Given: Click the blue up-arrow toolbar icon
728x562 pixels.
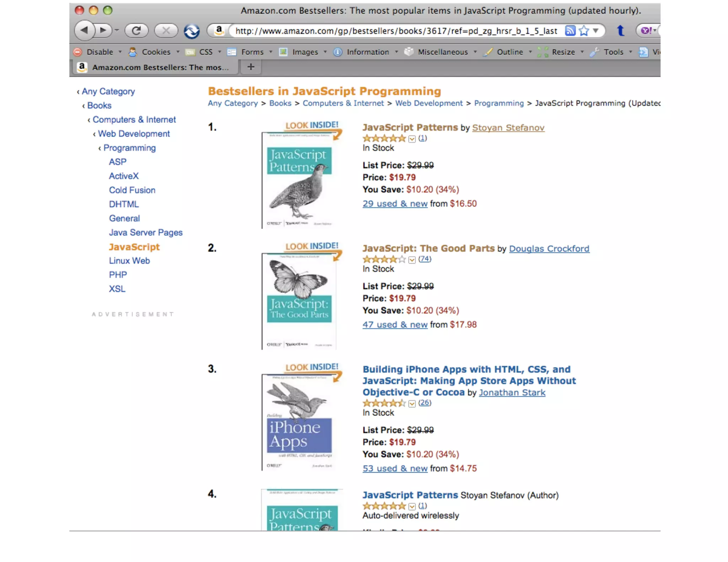Looking at the screenshot, I should tap(621, 31).
